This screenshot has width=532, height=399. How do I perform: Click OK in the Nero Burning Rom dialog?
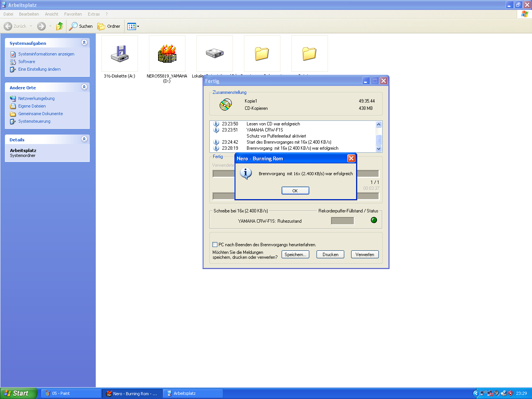coord(295,191)
